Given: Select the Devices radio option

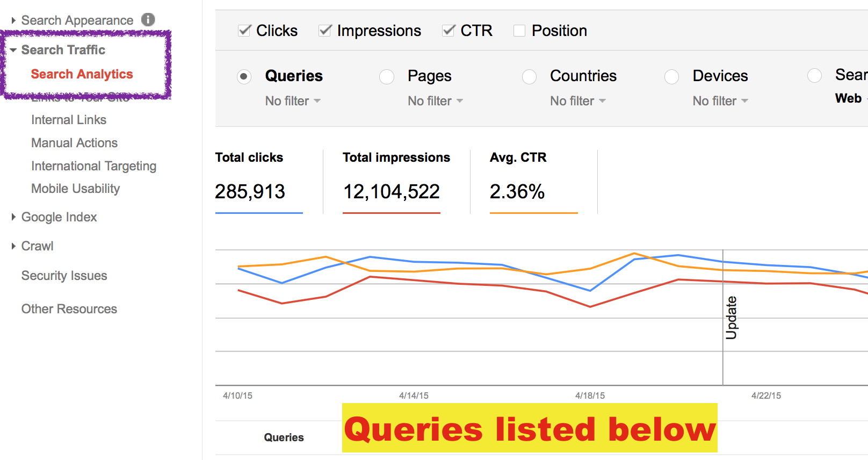Looking at the screenshot, I should click(671, 77).
